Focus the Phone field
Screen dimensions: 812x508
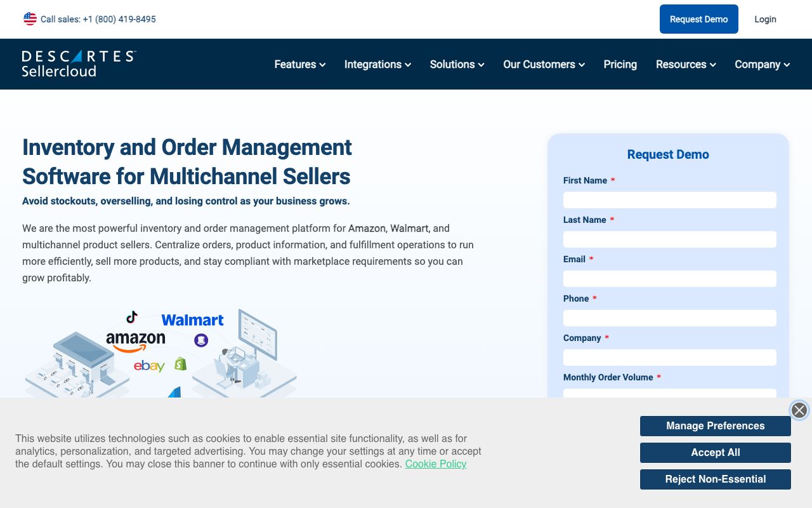[670, 318]
